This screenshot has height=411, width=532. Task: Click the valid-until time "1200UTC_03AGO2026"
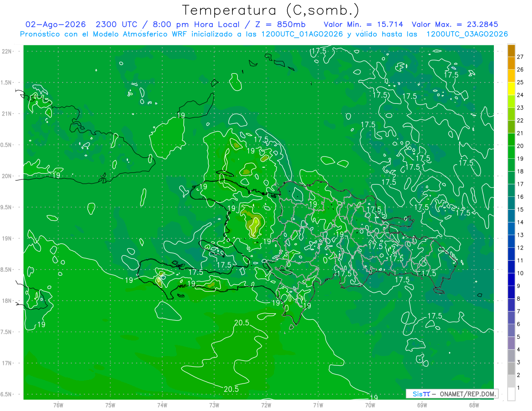coord(467,34)
